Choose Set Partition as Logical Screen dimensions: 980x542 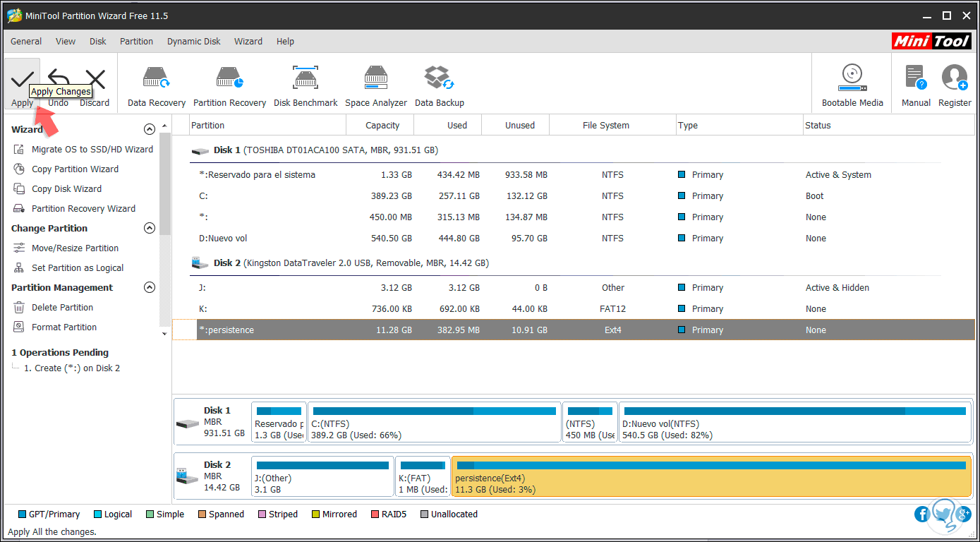click(68, 267)
